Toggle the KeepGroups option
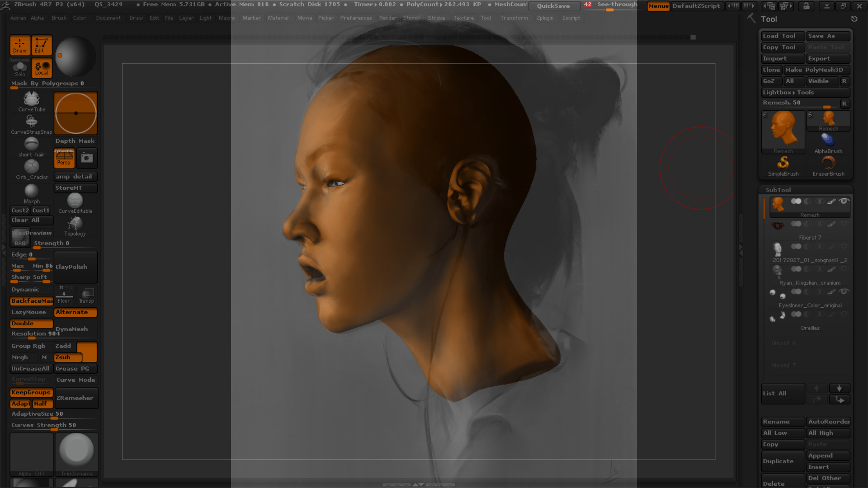 32,393
